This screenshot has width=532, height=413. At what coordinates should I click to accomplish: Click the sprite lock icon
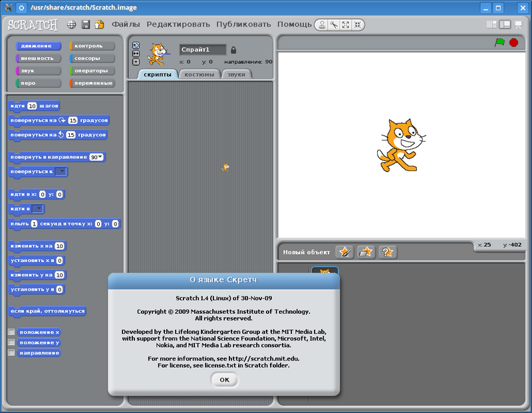(x=233, y=50)
